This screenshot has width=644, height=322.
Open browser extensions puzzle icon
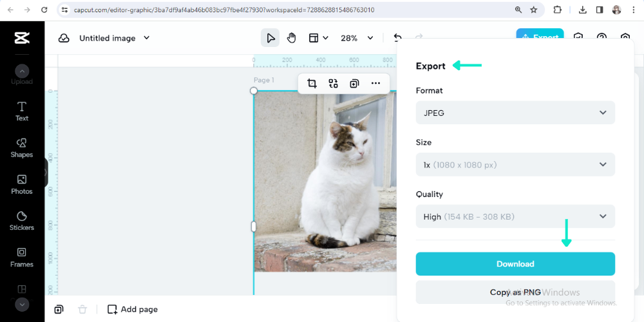[x=557, y=10]
